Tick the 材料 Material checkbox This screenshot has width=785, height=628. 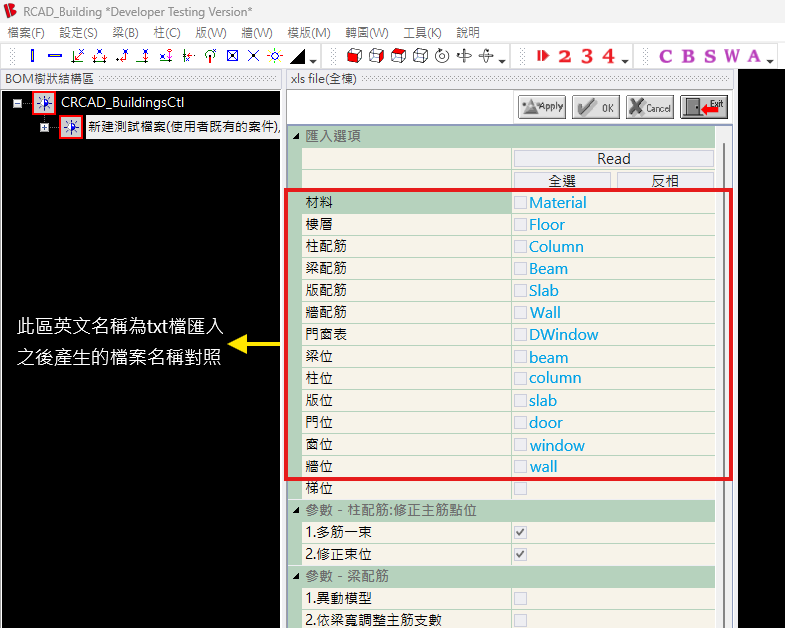(x=521, y=202)
